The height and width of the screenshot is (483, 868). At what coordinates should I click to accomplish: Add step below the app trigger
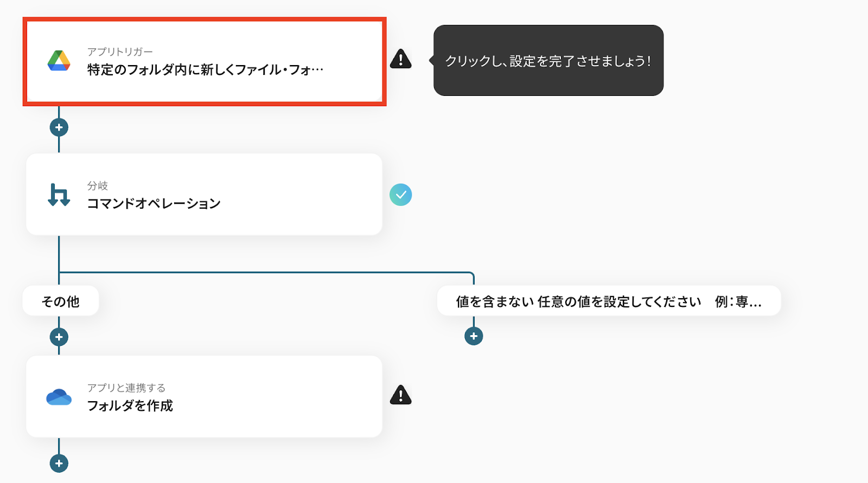point(59,128)
